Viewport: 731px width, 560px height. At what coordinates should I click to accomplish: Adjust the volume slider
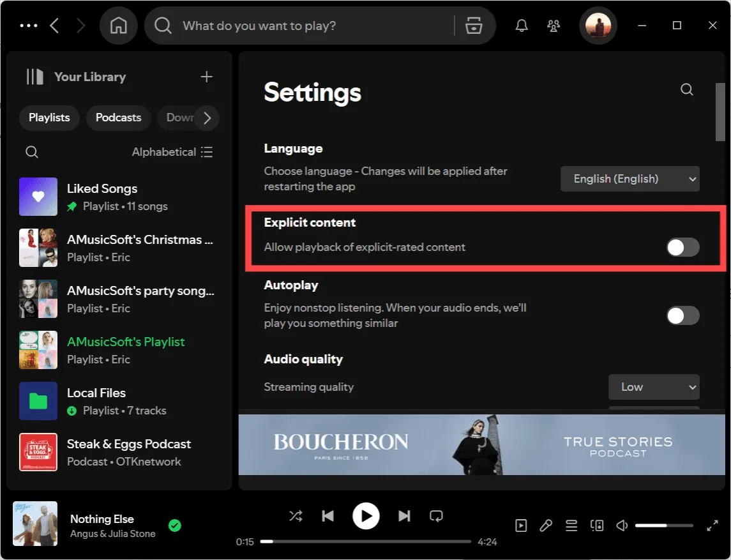click(x=664, y=526)
